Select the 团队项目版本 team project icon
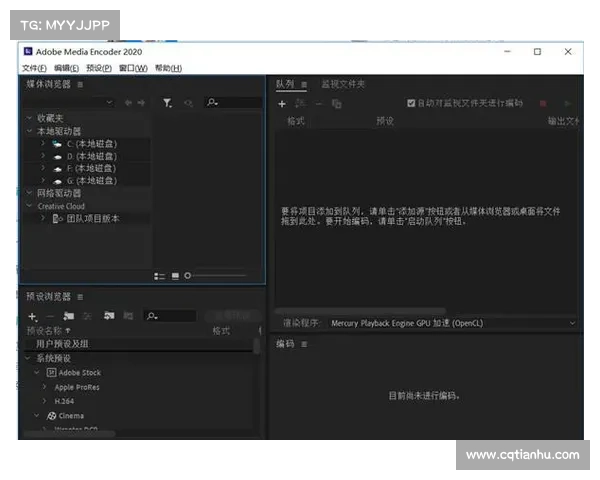Screen dimensions: 600x480 (57, 219)
